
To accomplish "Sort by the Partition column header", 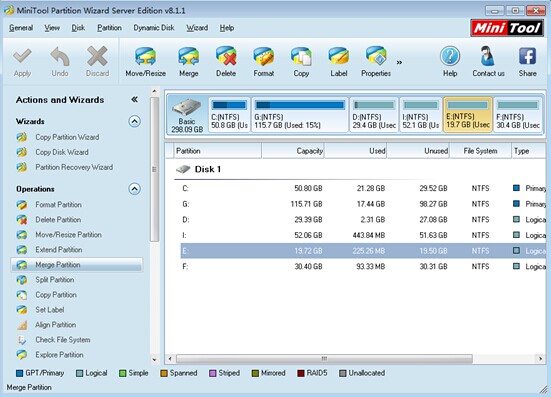I will pyautogui.click(x=218, y=151).
